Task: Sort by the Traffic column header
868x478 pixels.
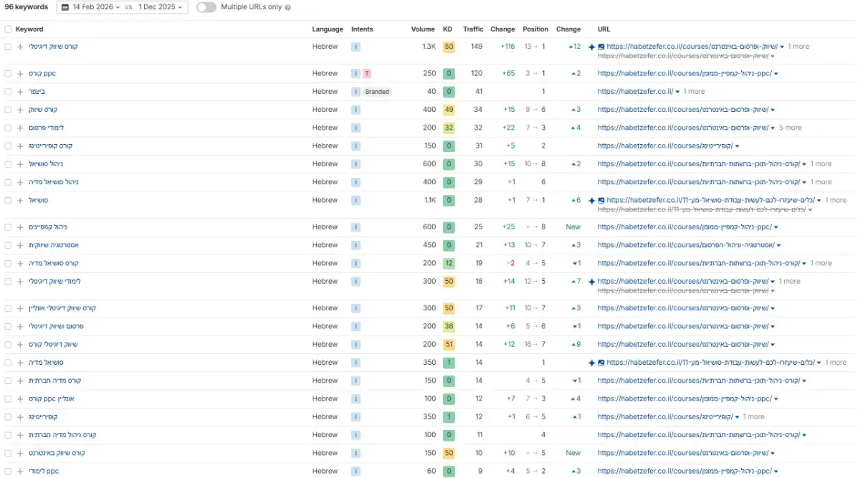Action: tap(473, 29)
